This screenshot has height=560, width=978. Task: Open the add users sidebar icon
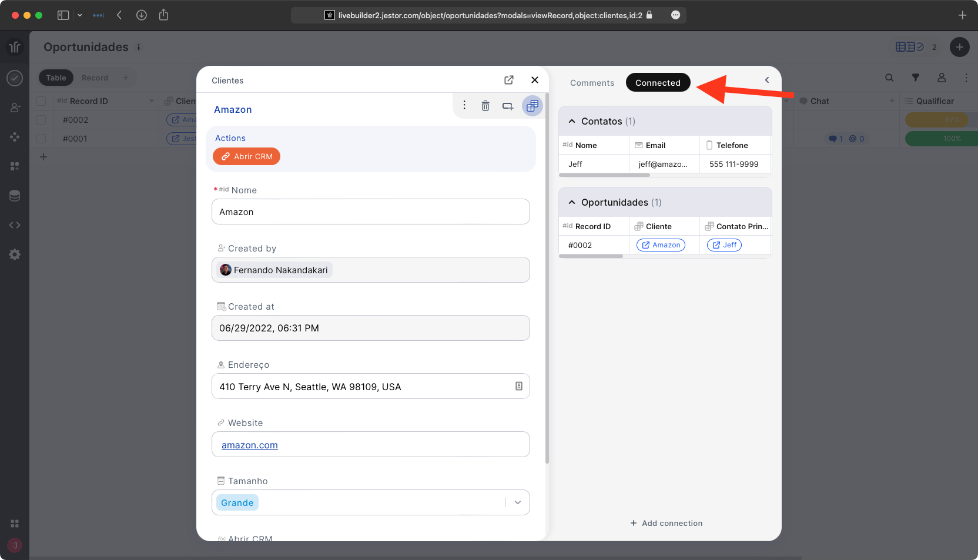click(15, 108)
